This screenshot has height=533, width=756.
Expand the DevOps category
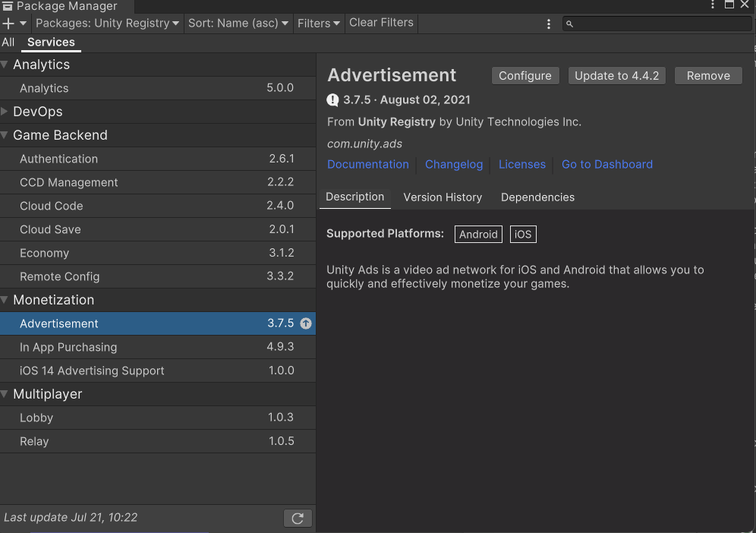click(5, 112)
